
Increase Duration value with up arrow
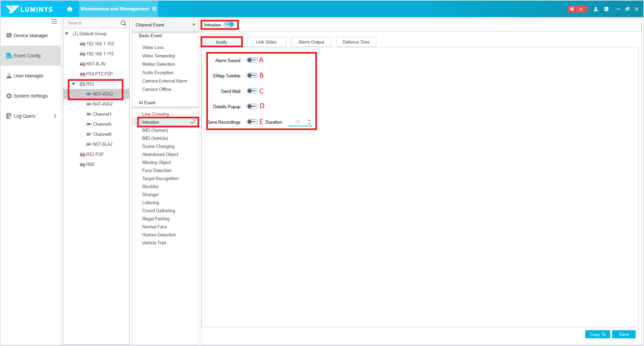tap(309, 120)
